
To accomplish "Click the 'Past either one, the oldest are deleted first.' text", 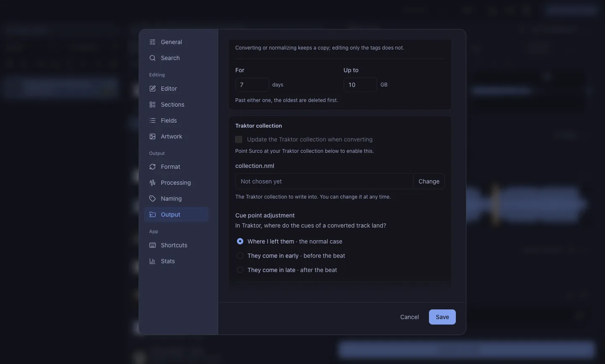I will click(x=287, y=100).
